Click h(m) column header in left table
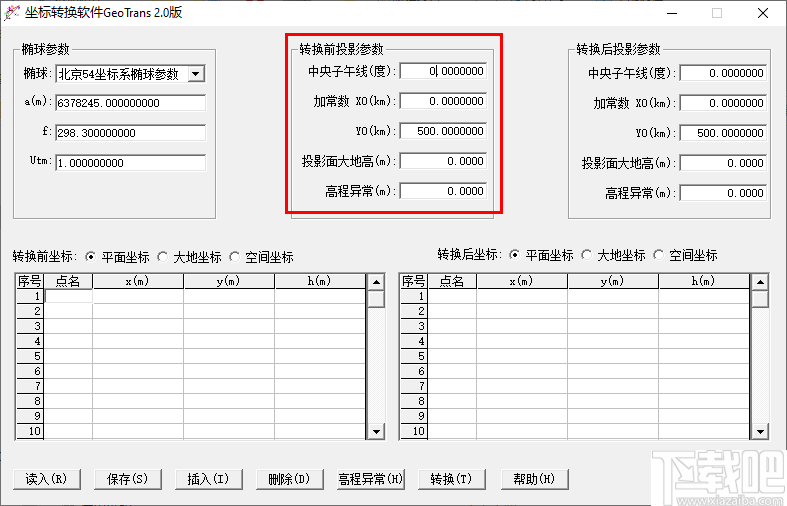Viewport: 787px width, 506px height. [x=320, y=281]
